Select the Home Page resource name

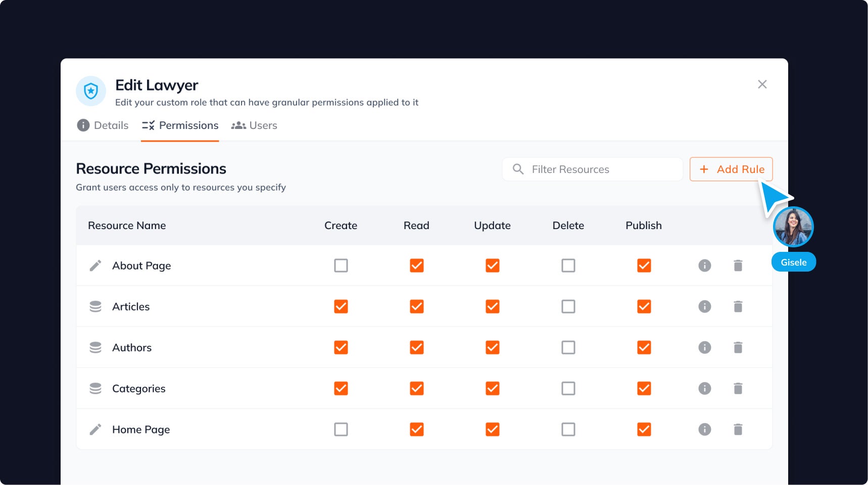141,430
